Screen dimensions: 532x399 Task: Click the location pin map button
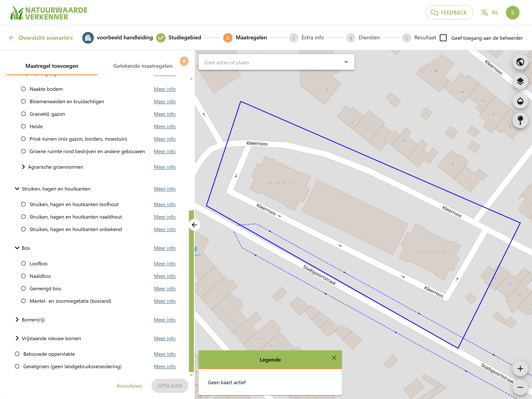(x=520, y=120)
